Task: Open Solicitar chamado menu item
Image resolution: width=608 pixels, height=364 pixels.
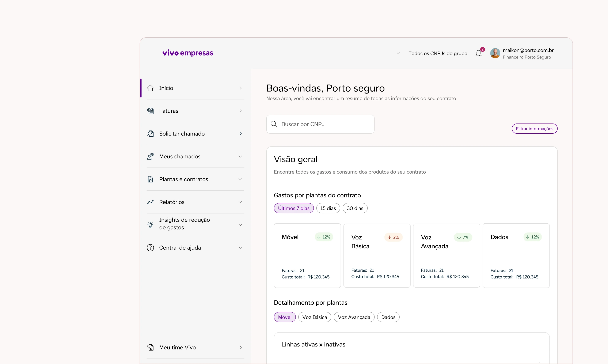Action: pos(195,134)
